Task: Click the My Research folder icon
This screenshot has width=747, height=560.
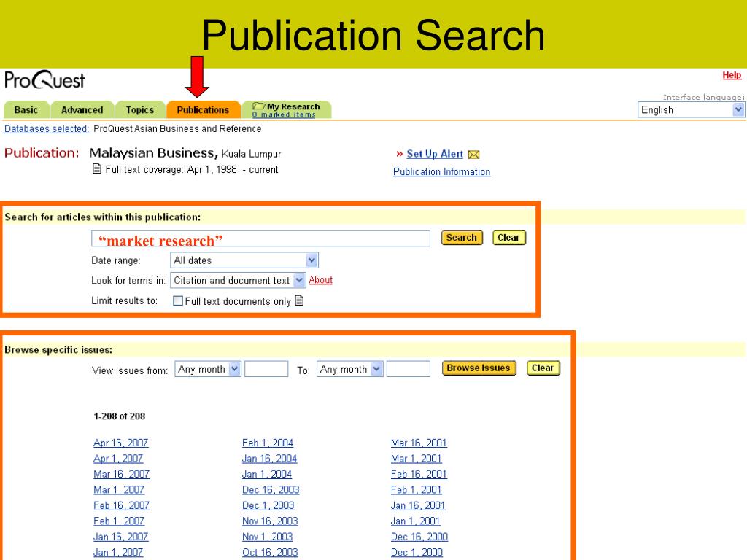Action: [259, 106]
